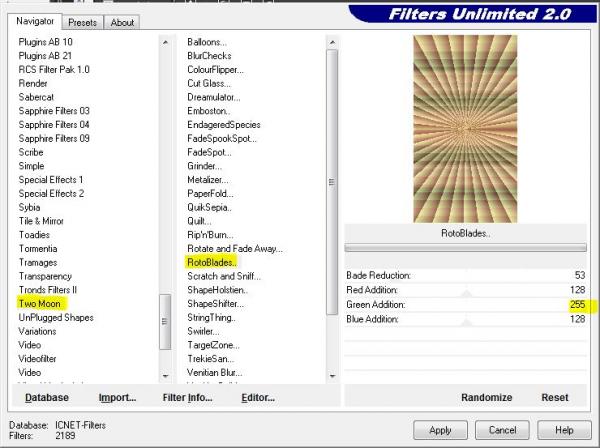Select Two Moon filter category
This screenshot has width=600, height=448.
[x=40, y=303]
